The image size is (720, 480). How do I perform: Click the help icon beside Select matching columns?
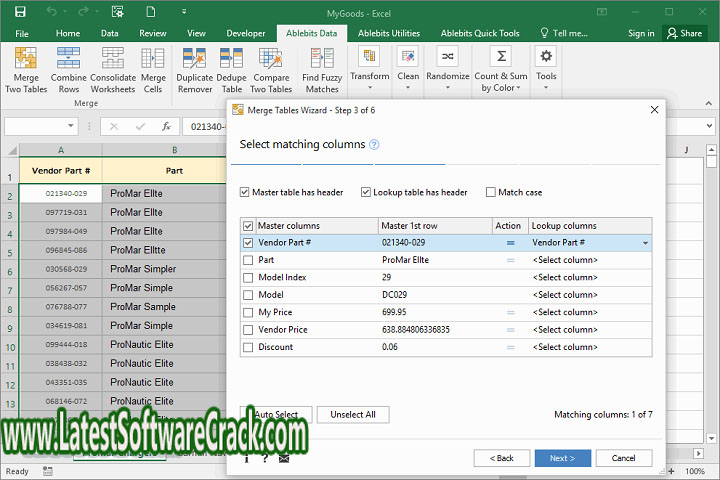point(374,145)
